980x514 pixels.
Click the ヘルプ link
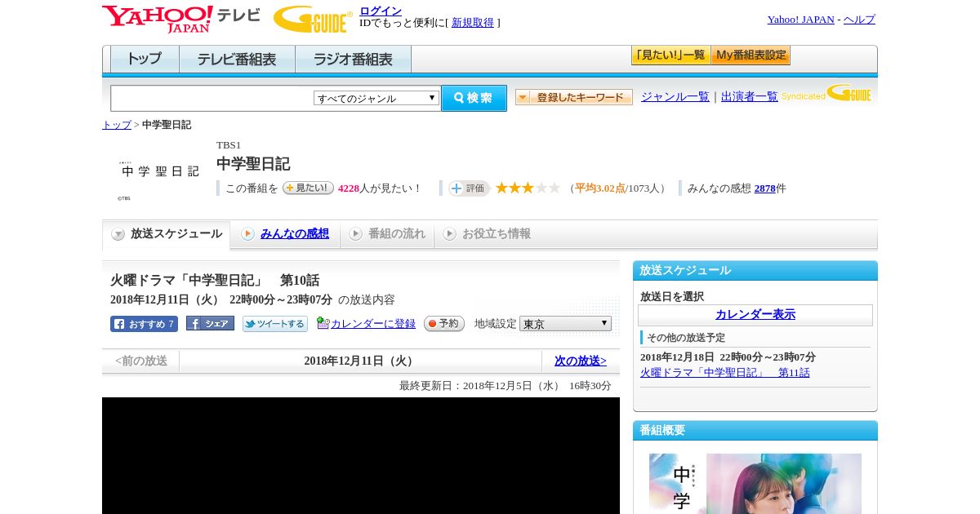click(859, 20)
